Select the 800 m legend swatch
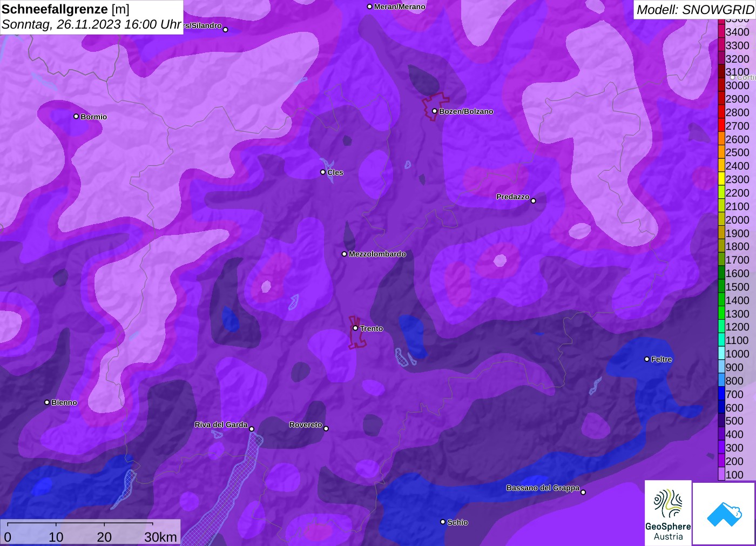 [x=721, y=380]
